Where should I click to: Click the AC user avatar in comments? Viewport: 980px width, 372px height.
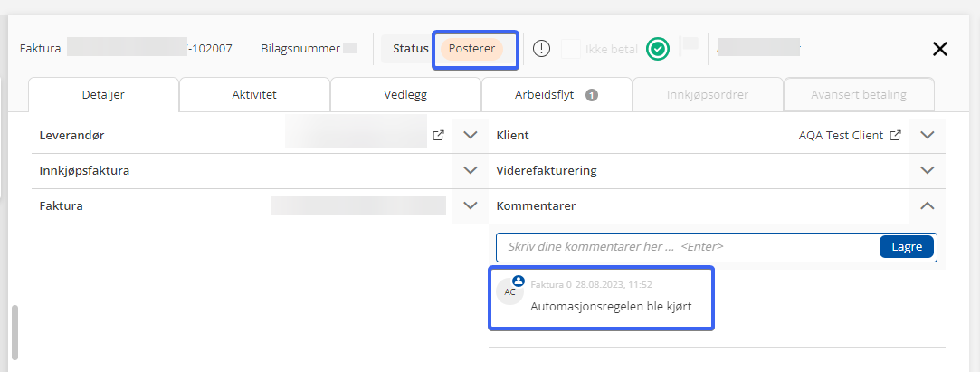510,291
